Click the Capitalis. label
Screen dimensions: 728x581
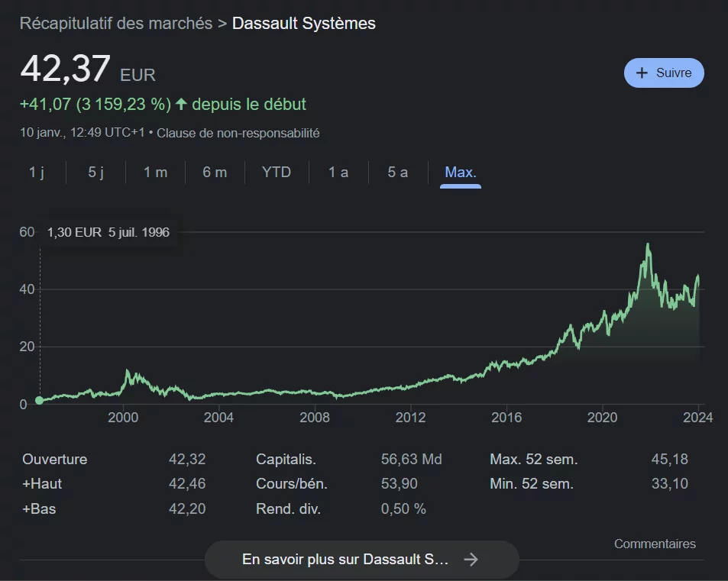pos(286,459)
